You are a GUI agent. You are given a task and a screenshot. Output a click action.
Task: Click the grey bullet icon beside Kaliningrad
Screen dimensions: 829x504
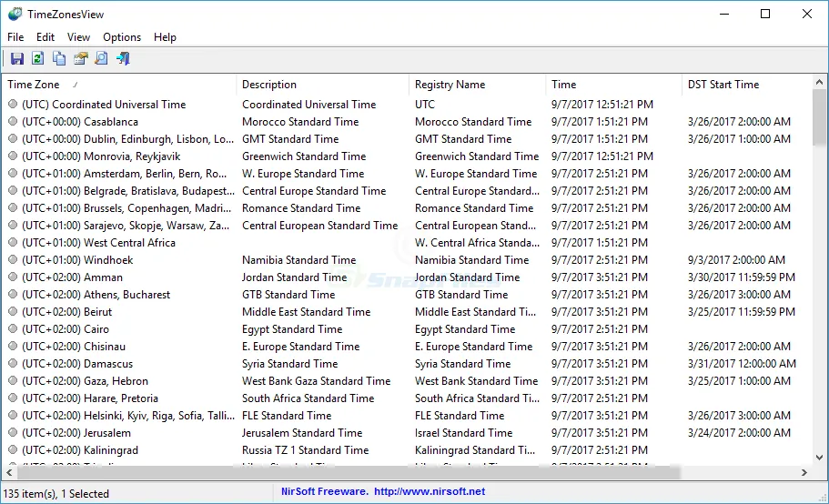point(14,449)
